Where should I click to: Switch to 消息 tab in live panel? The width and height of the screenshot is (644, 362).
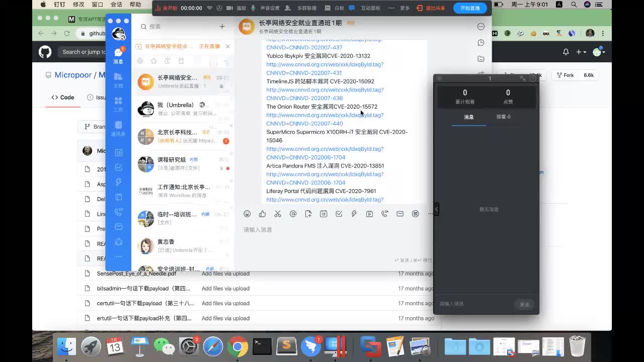469,117
